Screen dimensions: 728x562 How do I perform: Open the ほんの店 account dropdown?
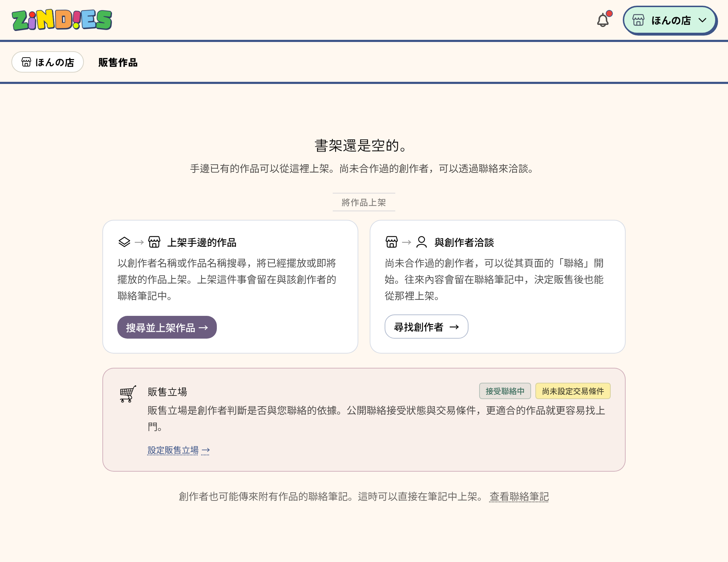[x=670, y=20]
